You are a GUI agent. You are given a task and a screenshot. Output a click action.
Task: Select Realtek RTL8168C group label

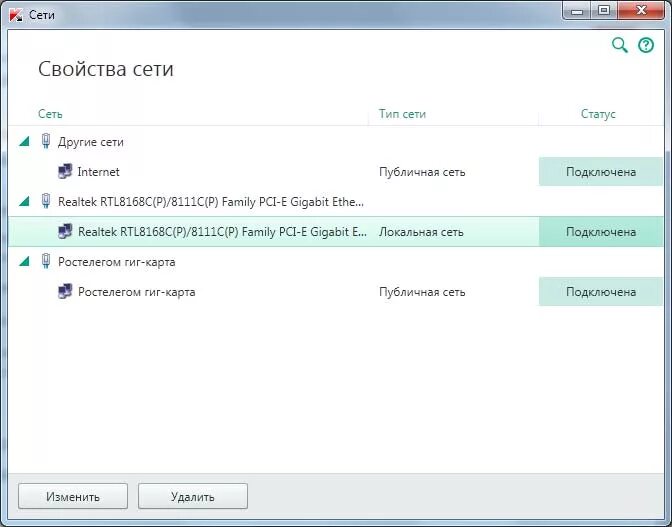point(211,201)
